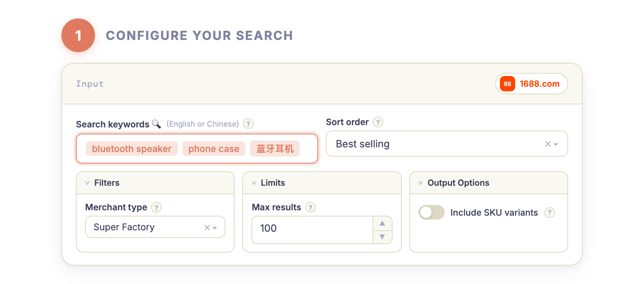This screenshot has height=284, width=644.
Task: Click the Include SKU variants help icon
Action: (x=550, y=213)
